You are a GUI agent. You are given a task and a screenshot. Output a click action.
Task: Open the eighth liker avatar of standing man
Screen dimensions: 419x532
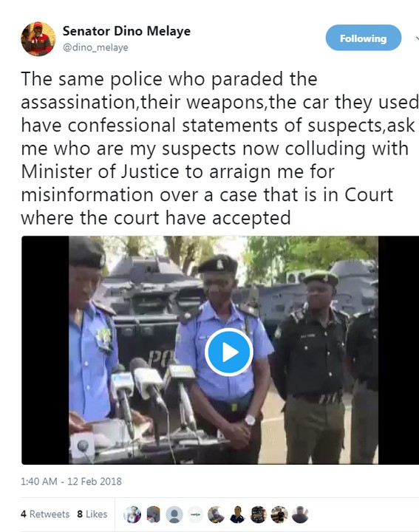click(279, 514)
